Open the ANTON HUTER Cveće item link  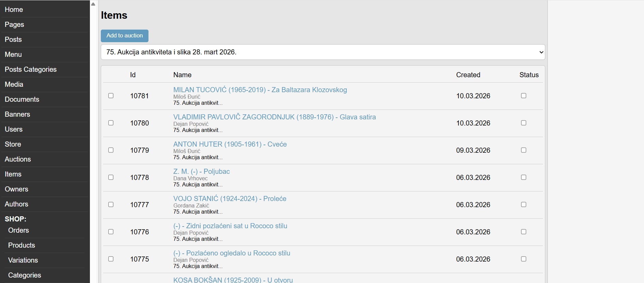point(230,144)
